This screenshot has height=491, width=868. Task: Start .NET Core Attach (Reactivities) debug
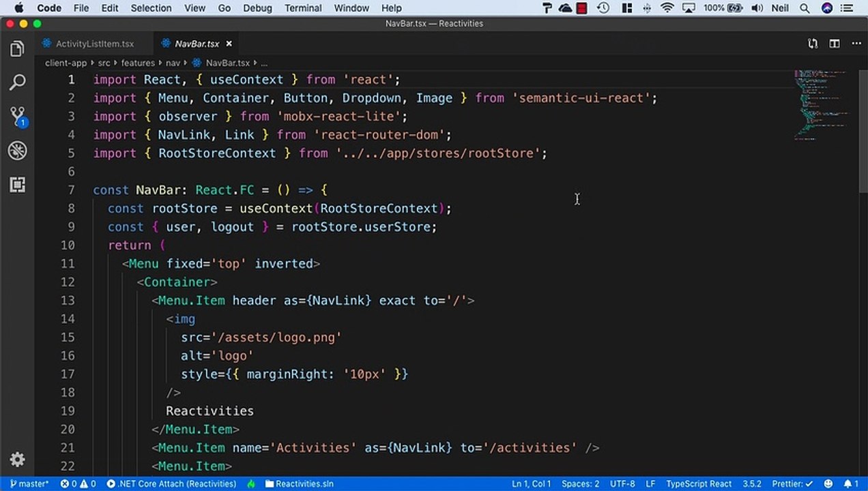tap(171, 484)
